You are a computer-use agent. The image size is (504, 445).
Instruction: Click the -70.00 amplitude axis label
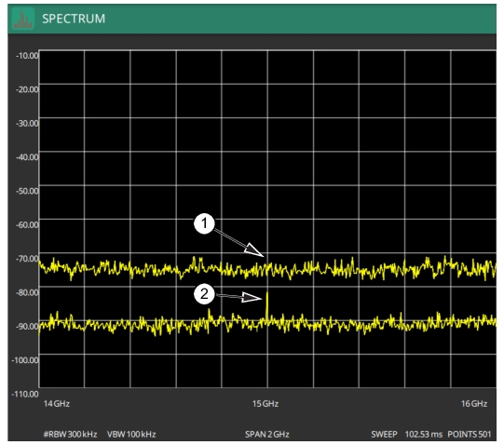tap(27, 259)
